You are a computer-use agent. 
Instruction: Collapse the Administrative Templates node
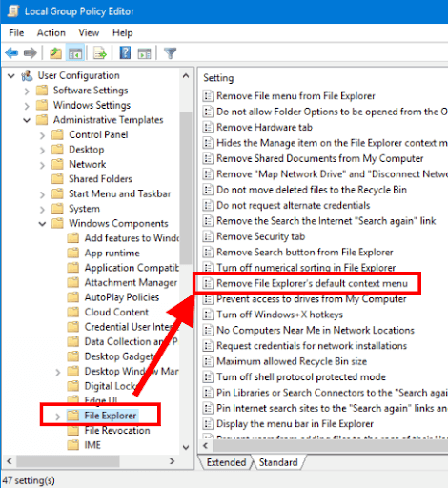coord(27,120)
